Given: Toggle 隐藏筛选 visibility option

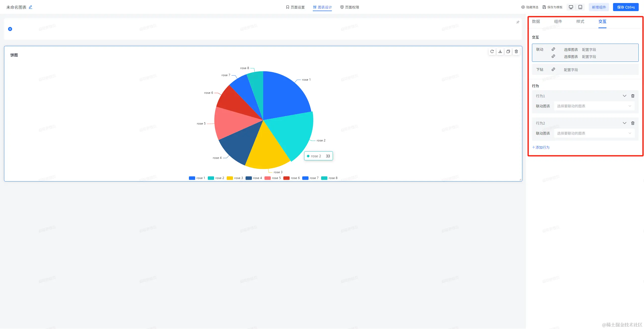Looking at the screenshot, I should (529, 7).
